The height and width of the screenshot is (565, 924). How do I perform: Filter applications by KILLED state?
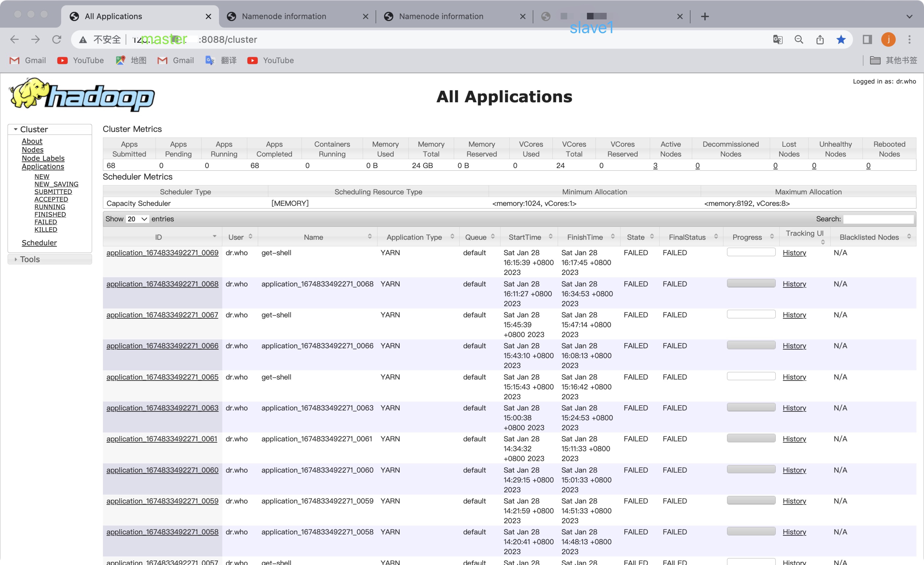coord(46,230)
